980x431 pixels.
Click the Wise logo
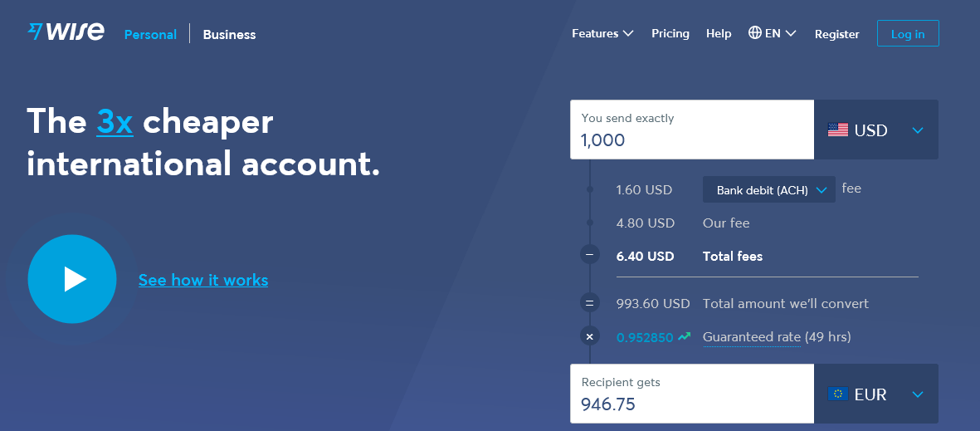(x=66, y=32)
